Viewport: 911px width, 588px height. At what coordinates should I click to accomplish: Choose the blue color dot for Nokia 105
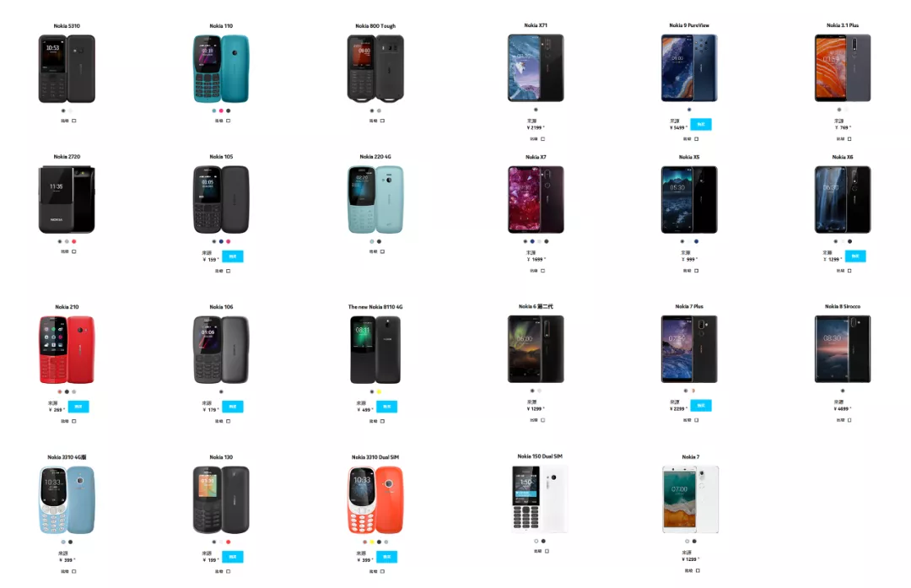[x=221, y=241]
